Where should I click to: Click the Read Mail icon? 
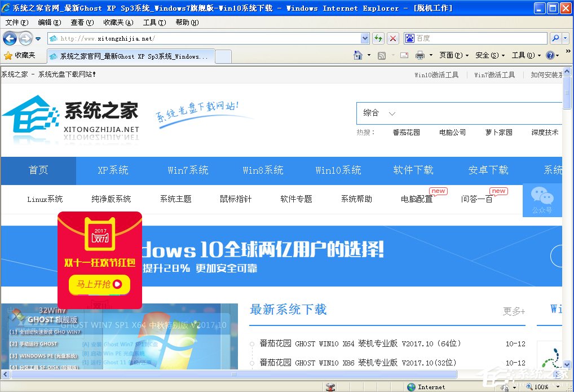[404, 55]
